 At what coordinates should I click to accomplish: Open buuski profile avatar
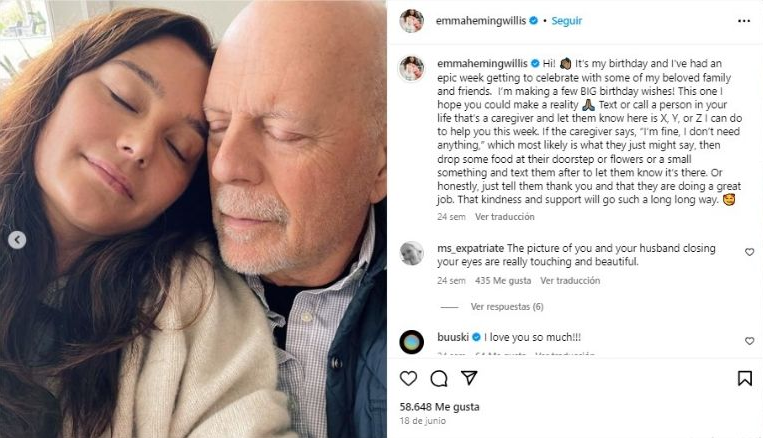tap(411, 341)
